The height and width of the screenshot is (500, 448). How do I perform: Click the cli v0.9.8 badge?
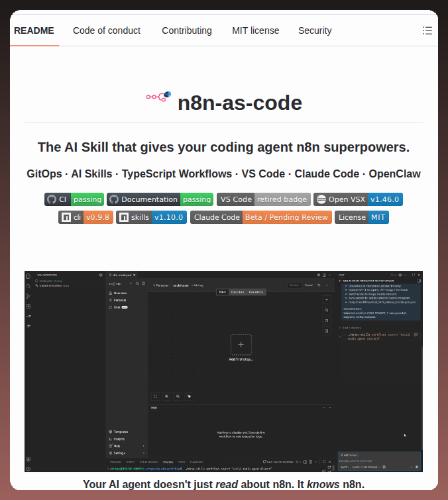tap(86, 217)
